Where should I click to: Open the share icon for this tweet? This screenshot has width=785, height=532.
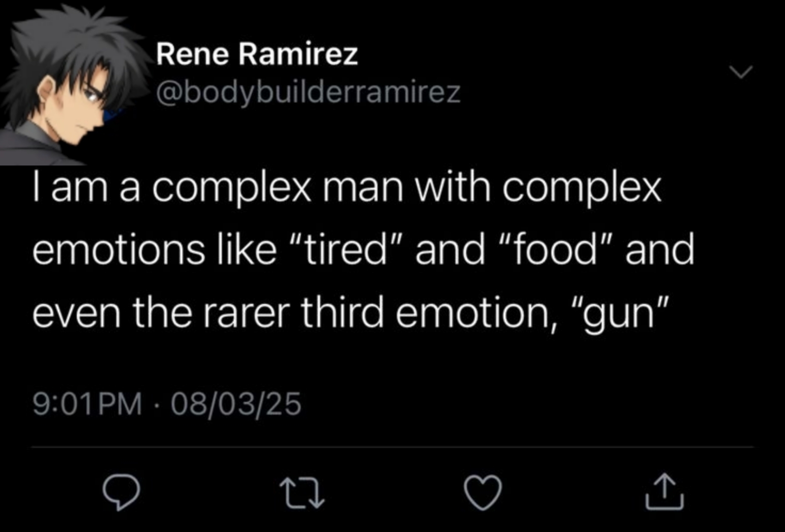664,491
